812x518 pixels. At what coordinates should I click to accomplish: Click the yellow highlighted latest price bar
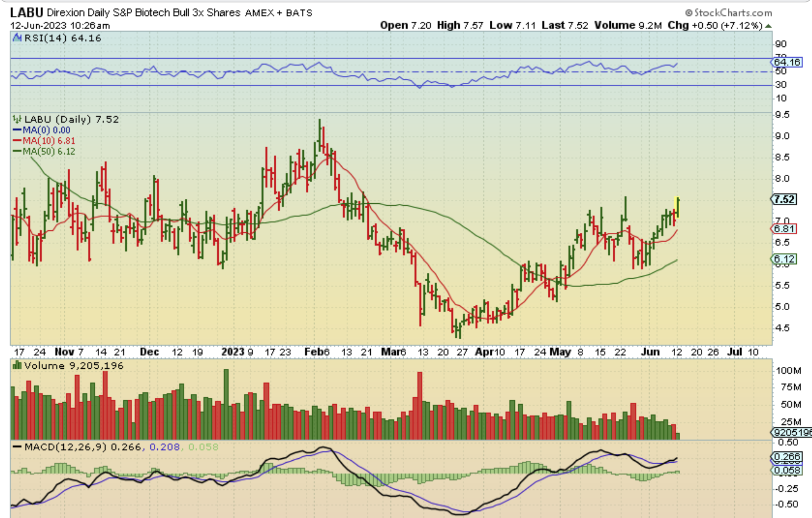(x=677, y=208)
